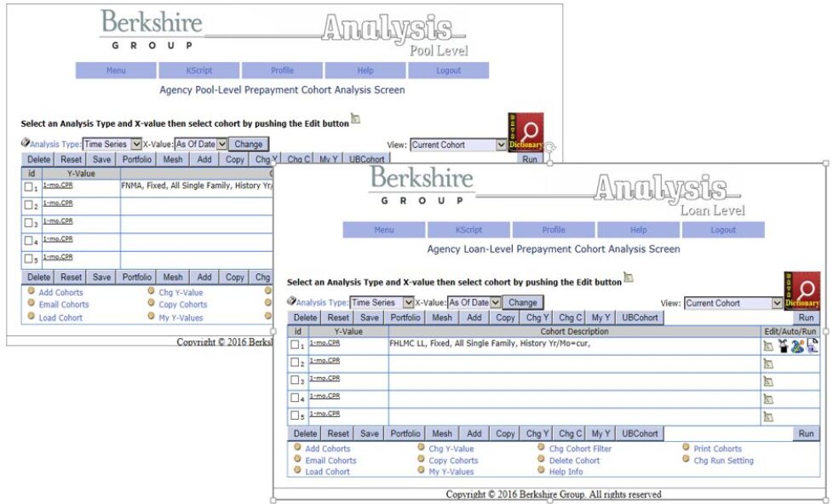This screenshot has height=504, width=833.
Task: Click bullet icon next to Add Cohorts, Loan Level
Action: point(297,447)
